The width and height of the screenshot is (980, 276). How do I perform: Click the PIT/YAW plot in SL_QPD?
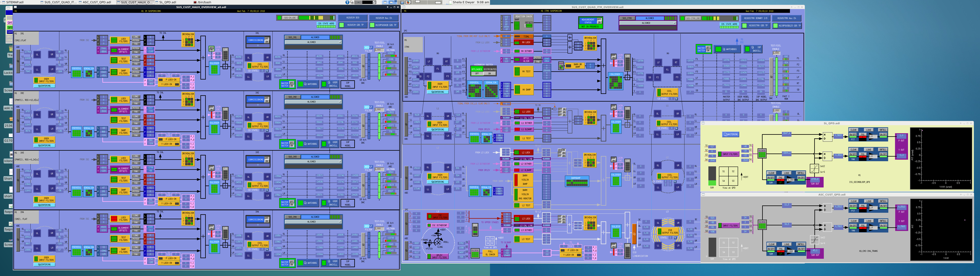941,159
